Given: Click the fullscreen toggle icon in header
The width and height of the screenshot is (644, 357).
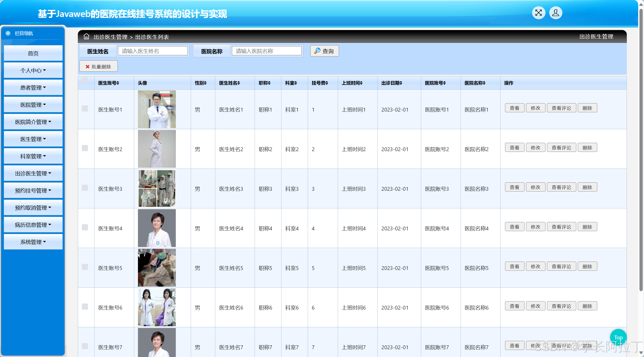Looking at the screenshot, I should (x=538, y=13).
